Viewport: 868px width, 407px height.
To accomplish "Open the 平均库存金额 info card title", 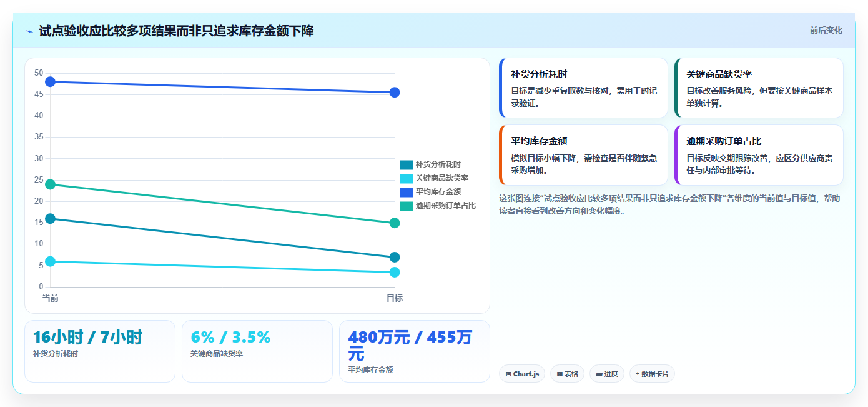I will (539, 141).
